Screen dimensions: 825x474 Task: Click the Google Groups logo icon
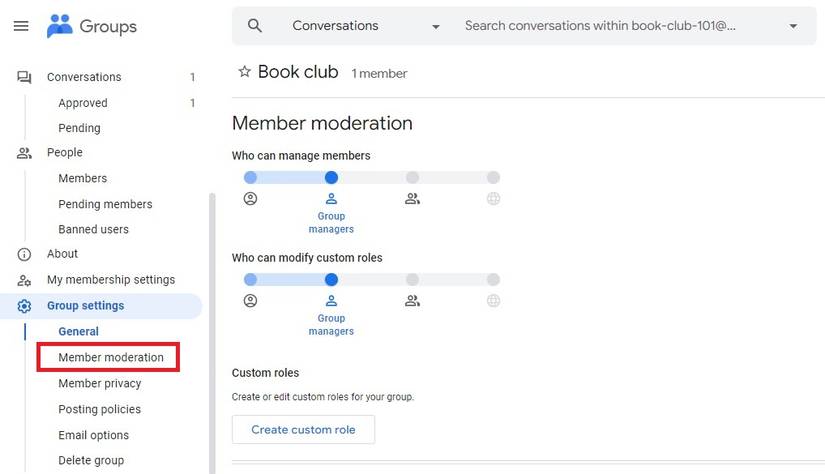[x=60, y=27]
